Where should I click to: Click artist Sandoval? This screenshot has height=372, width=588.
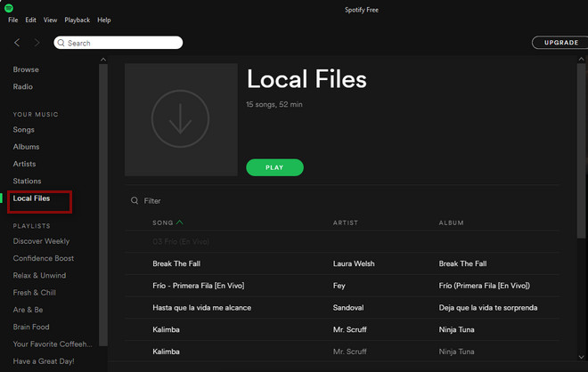(x=348, y=308)
